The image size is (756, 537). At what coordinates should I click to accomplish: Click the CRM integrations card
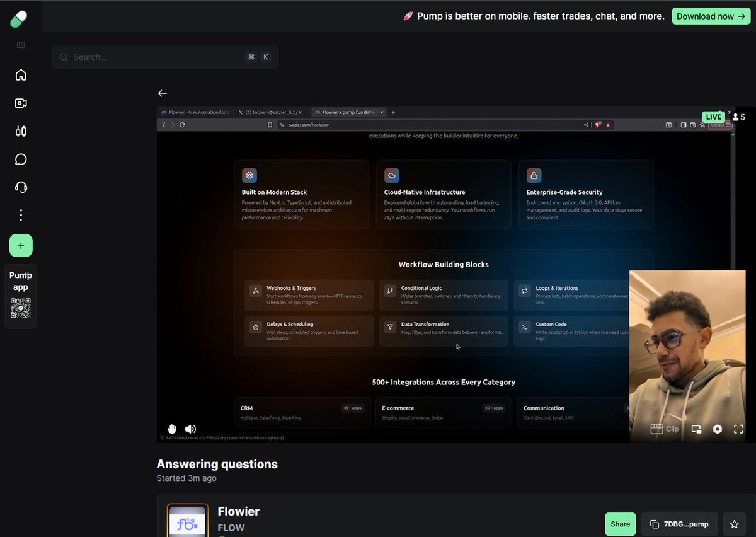[x=301, y=413]
